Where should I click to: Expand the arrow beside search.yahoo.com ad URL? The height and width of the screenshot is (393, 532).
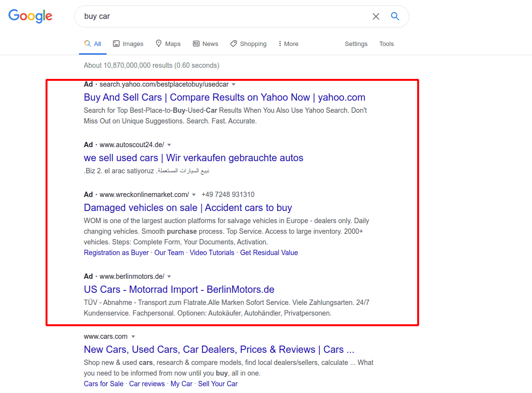coord(234,84)
